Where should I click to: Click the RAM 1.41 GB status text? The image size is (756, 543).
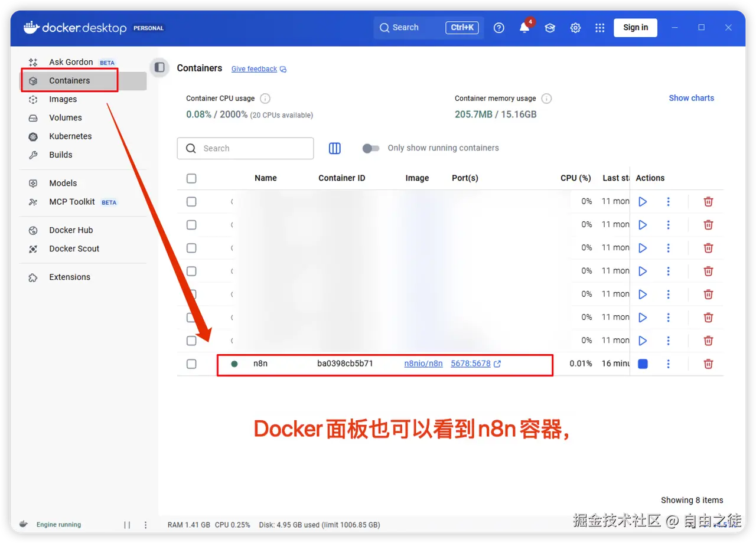tap(189, 525)
